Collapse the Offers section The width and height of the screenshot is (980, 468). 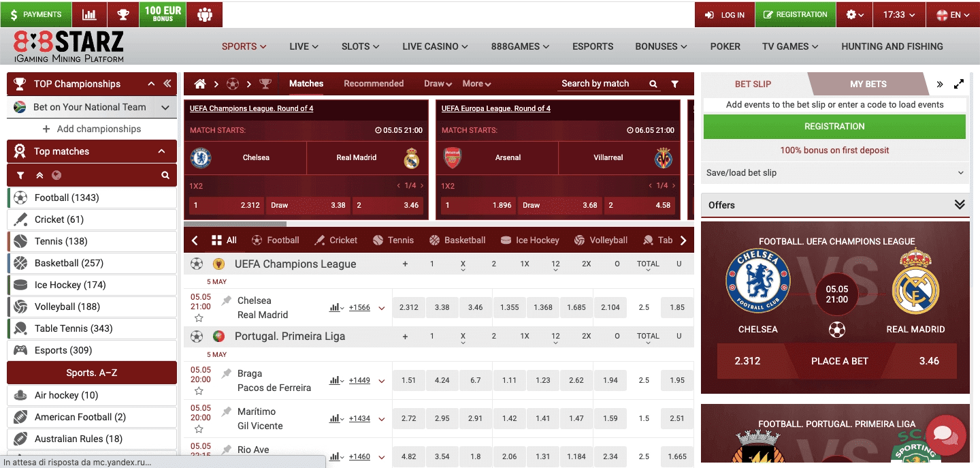tap(960, 205)
